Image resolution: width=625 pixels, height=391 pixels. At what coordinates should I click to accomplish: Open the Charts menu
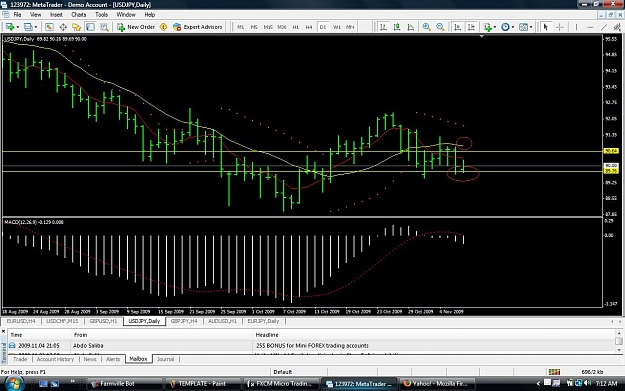coord(79,14)
